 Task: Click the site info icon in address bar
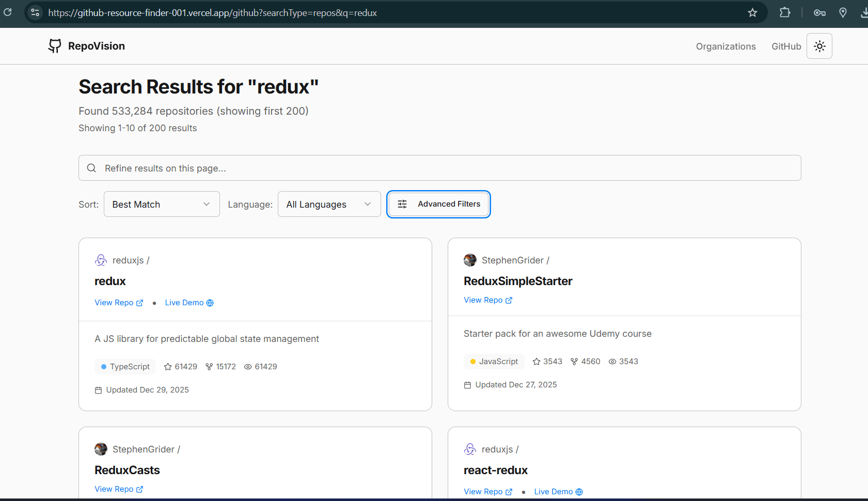35,12
